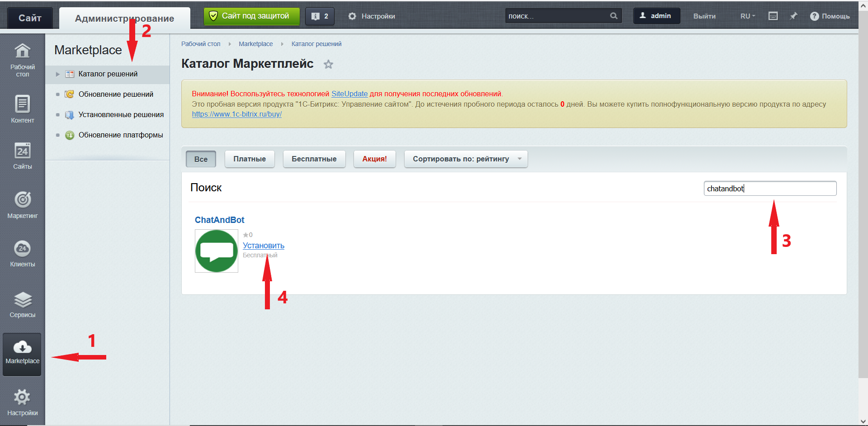Toggle the Сайт под защитой button
Image resolution: width=868 pixels, height=426 pixels.
251,16
